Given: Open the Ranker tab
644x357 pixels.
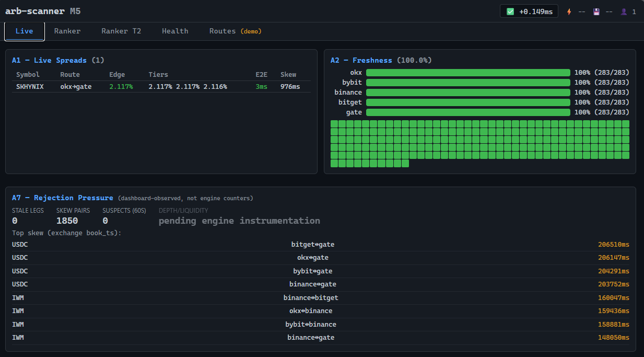Looking at the screenshot, I should (67, 31).
